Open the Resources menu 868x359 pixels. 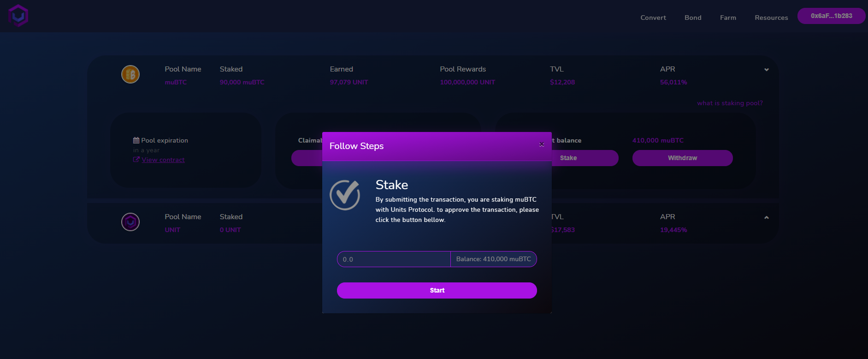coord(771,18)
